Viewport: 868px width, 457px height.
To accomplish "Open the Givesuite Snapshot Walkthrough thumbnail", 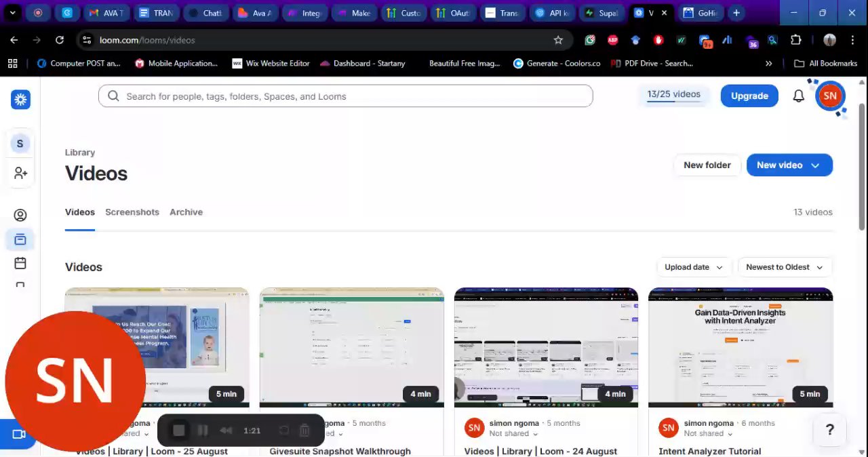I will coord(351,347).
